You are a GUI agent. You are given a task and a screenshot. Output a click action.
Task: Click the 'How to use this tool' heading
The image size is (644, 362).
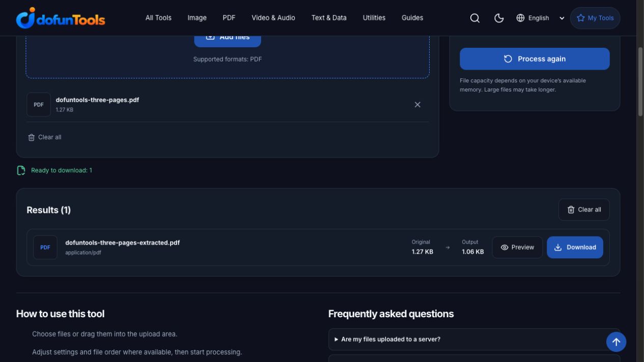pyautogui.click(x=61, y=314)
